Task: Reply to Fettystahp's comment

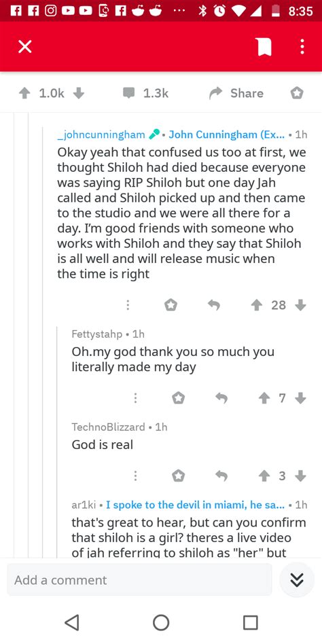Action: [x=221, y=397]
